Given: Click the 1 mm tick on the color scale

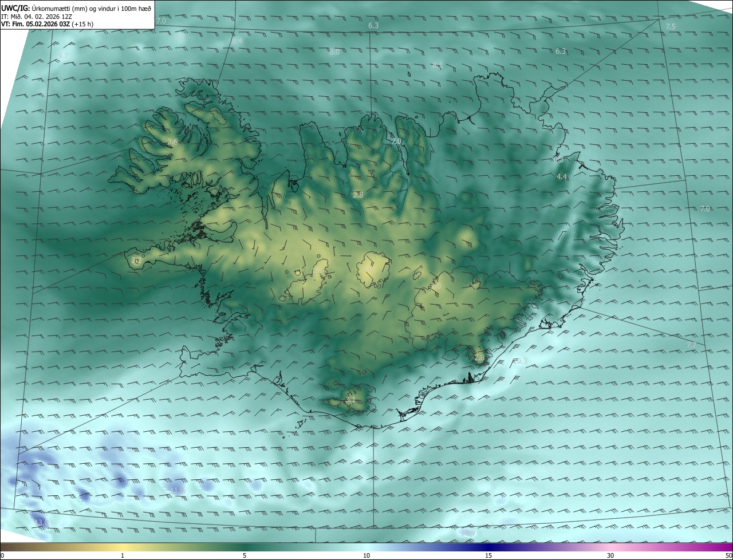Looking at the screenshot, I should [123, 556].
